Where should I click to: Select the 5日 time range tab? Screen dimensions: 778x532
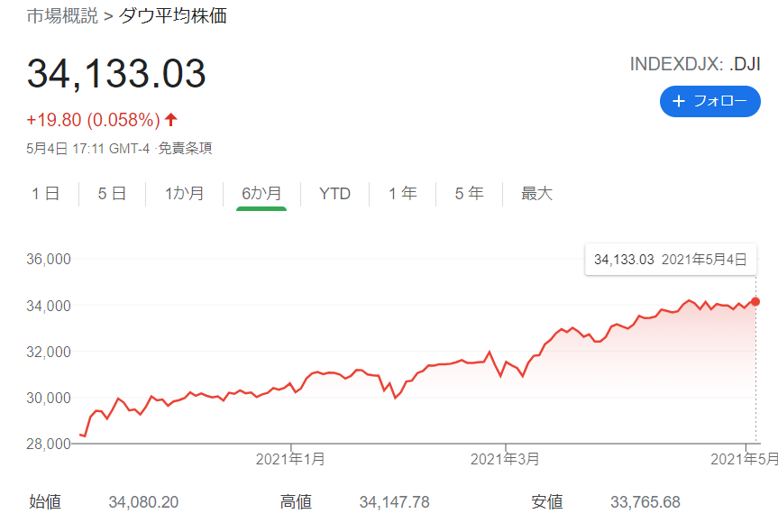coord(112,193)
